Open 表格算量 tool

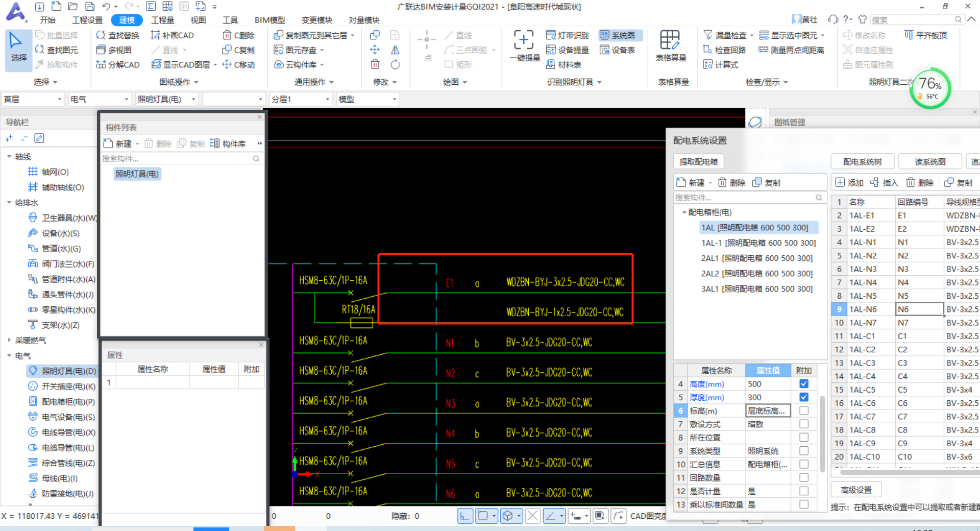[671, 46]
